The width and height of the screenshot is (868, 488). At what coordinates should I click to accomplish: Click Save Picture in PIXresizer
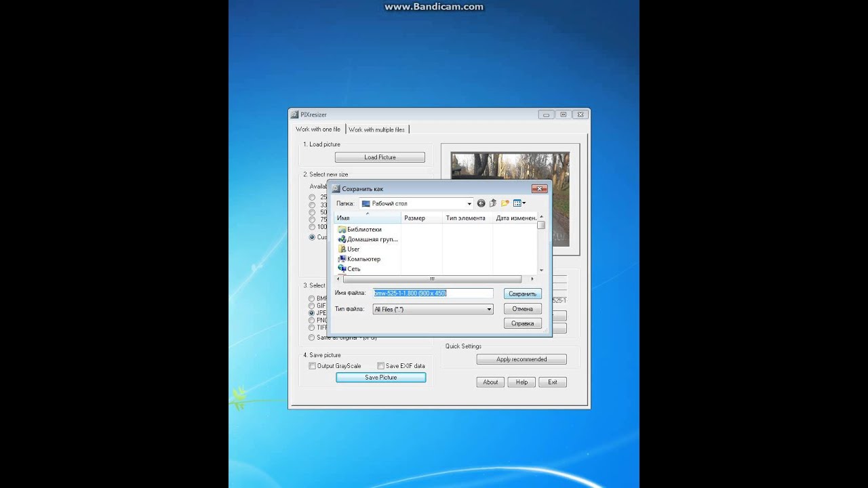point(381,378)
